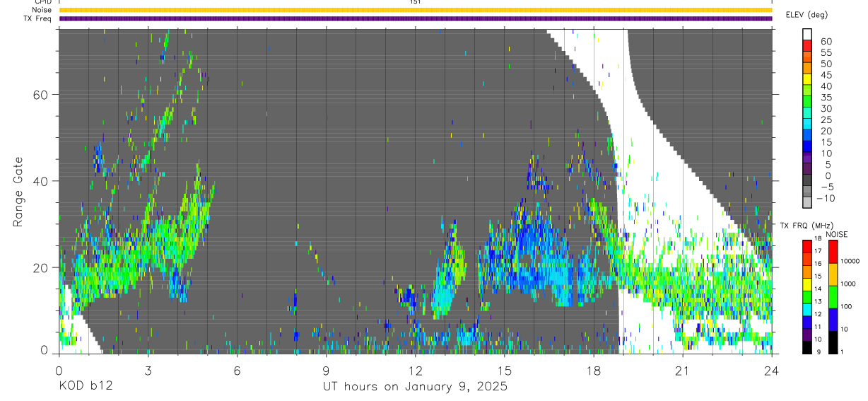The height and width of the screenshot is (401, 868).
Task: Click the 'UT hours on January 9, 2025' axis title
Action: click(415, 387)
